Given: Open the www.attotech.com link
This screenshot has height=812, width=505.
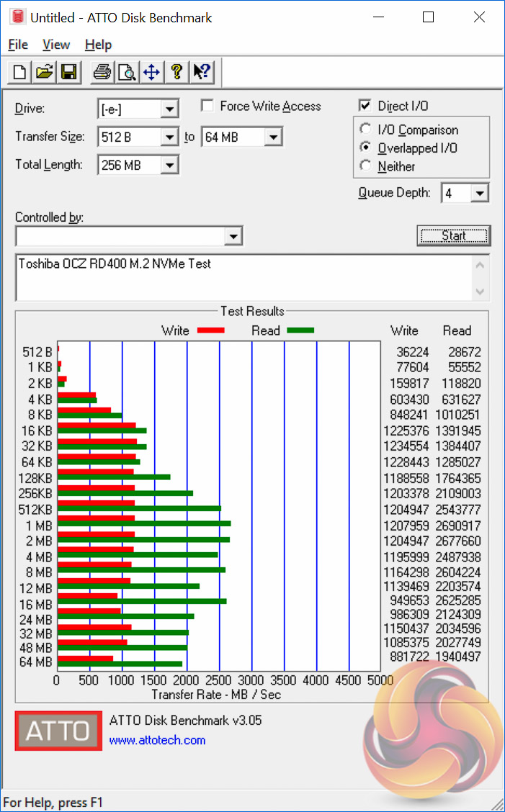Looking at the screenshot, I should (157, 740).
